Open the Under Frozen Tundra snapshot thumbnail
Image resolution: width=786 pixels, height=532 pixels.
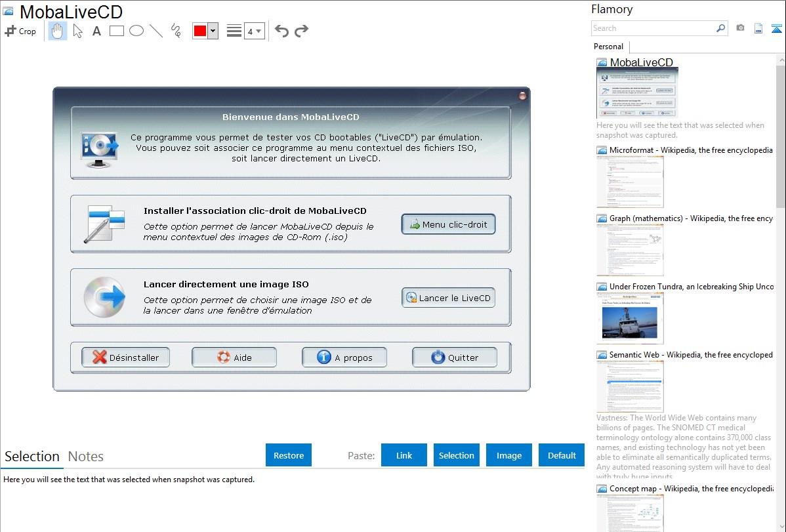click(x=630, y=318)
